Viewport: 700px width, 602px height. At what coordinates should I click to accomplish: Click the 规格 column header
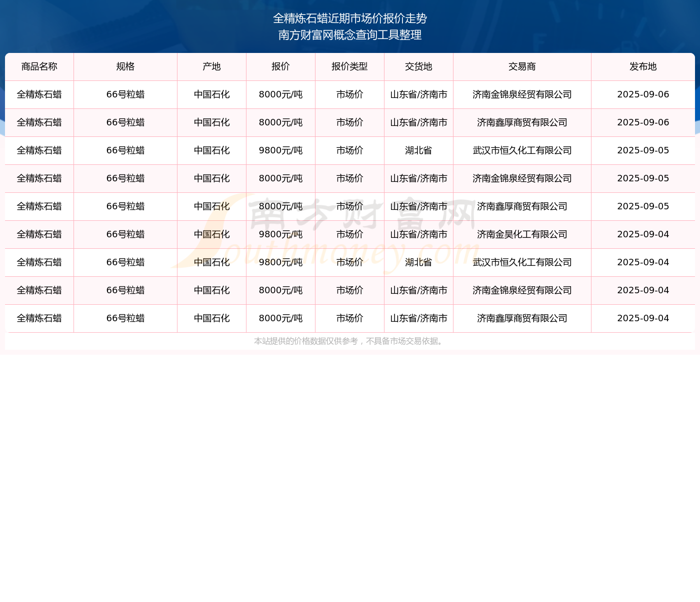[x=125, y=66]
